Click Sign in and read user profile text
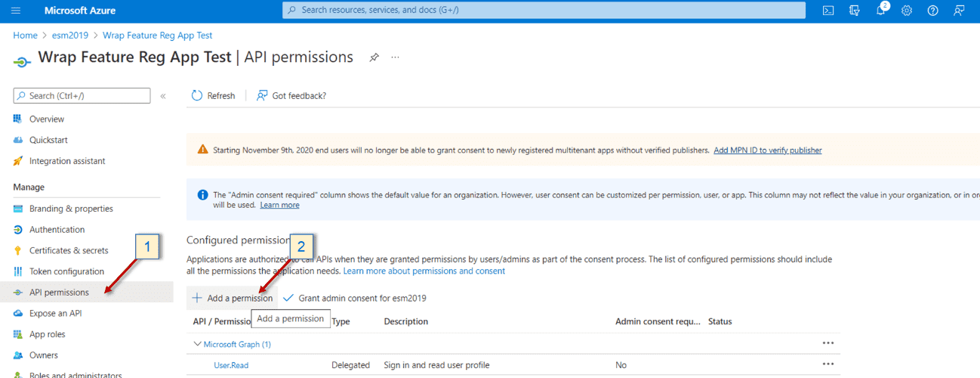 pos(436,365)
